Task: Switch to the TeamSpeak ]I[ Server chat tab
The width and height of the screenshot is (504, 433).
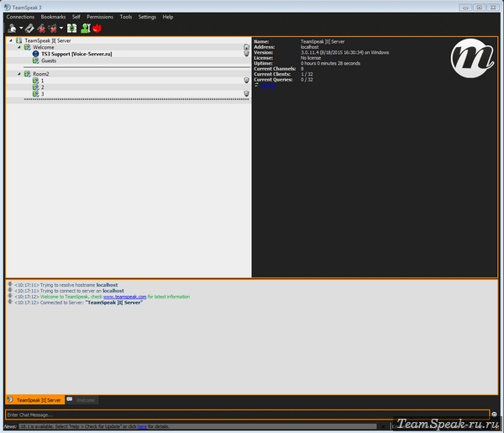Action: [x=35, y=400]
